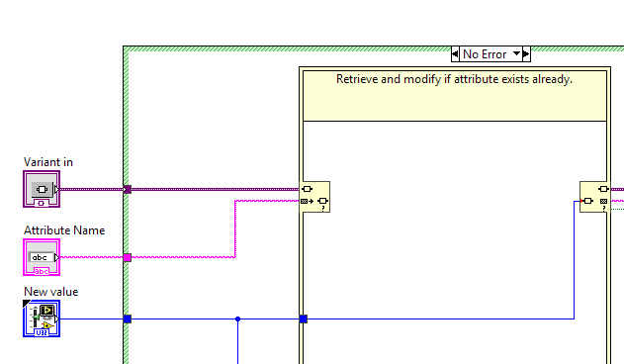
Task: Click the blue tunnel on outer case border
Action: 128,318
